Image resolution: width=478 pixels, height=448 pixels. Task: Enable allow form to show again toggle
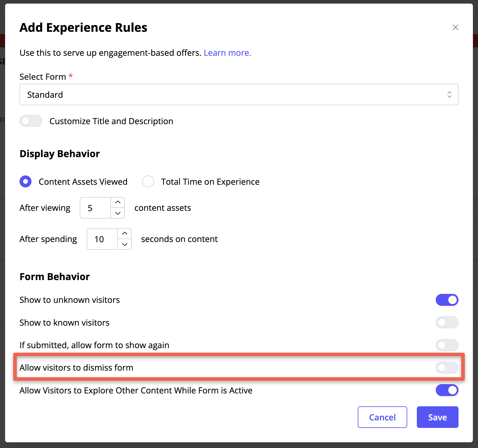(x=447, y=345)
